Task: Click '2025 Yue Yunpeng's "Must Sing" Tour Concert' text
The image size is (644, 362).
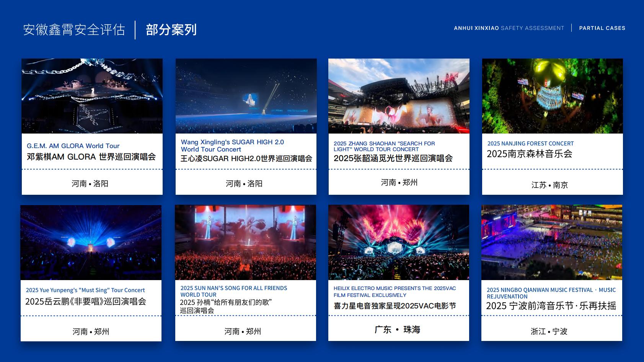Action: pos(85,290)
